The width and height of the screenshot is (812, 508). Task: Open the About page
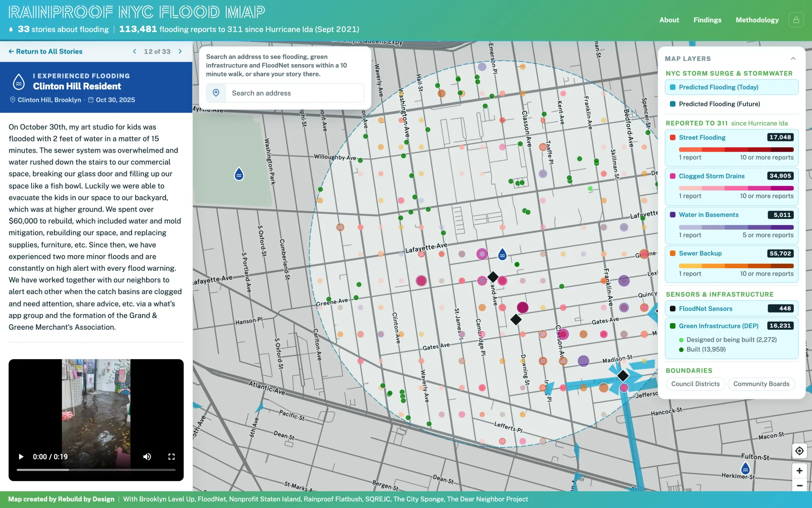pyautogui.click(x=669, y=20)
